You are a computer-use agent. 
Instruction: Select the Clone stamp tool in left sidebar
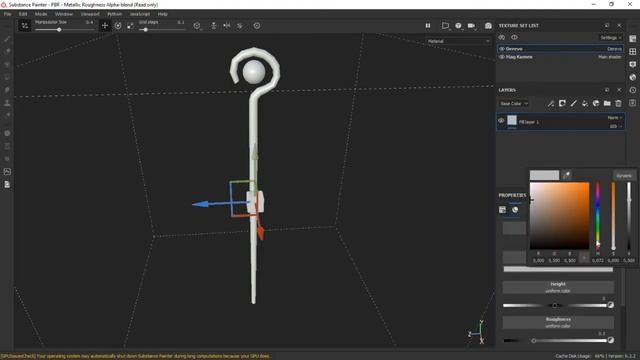click(7, 102)
